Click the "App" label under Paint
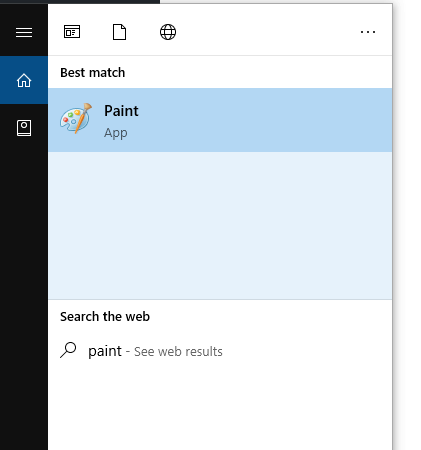 [116, 133]
